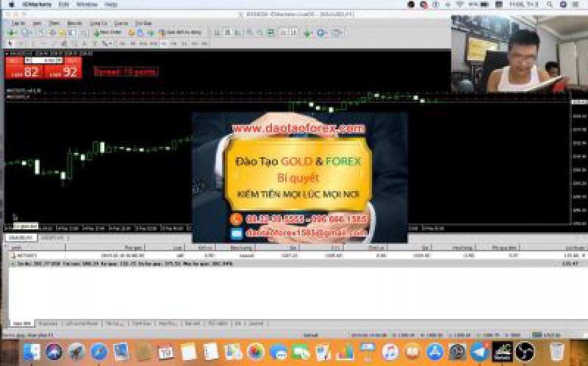This screenshot has height=366, width=588.
Task: Select the M15 timeframe button
Action: click(143, 44)
